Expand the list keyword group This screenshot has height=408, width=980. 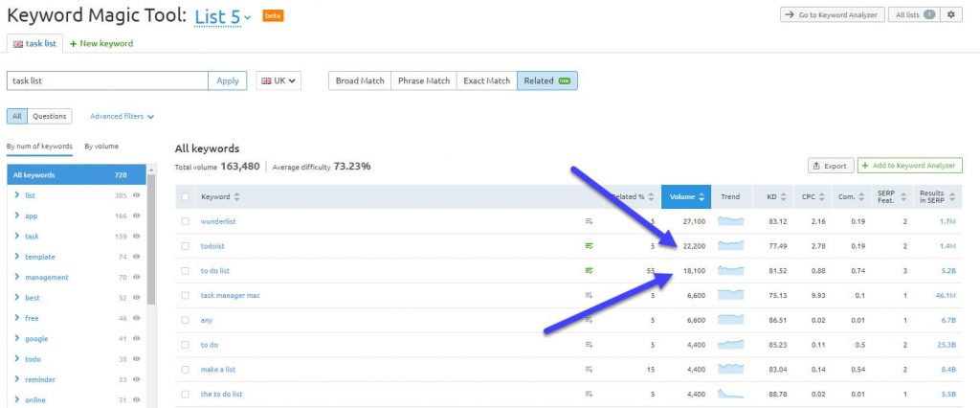pyautogui.click(x=17, y=195)
